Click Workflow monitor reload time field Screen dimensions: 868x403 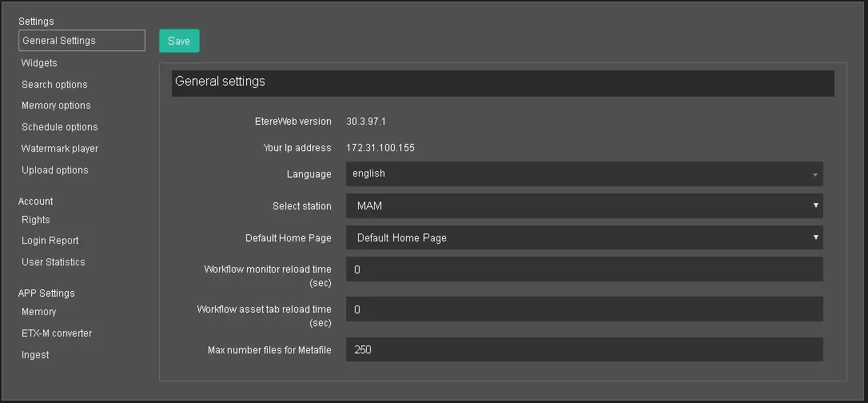[583, 269]
